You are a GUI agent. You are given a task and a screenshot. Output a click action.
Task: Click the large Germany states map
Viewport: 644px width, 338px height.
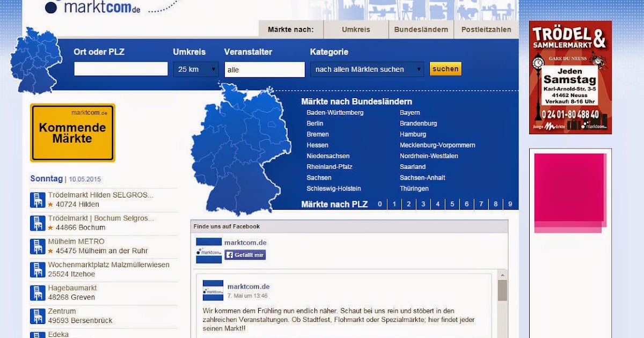coord(241,150)
